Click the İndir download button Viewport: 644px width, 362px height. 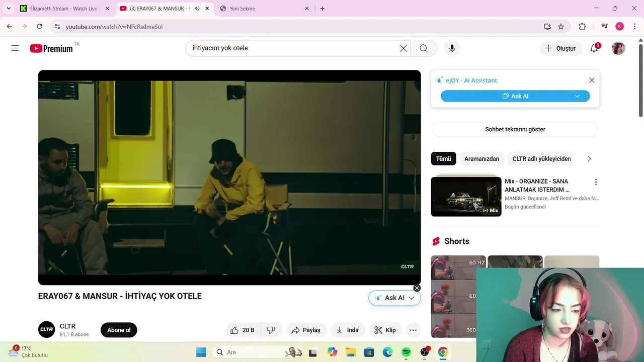click(x=348, y=330)
